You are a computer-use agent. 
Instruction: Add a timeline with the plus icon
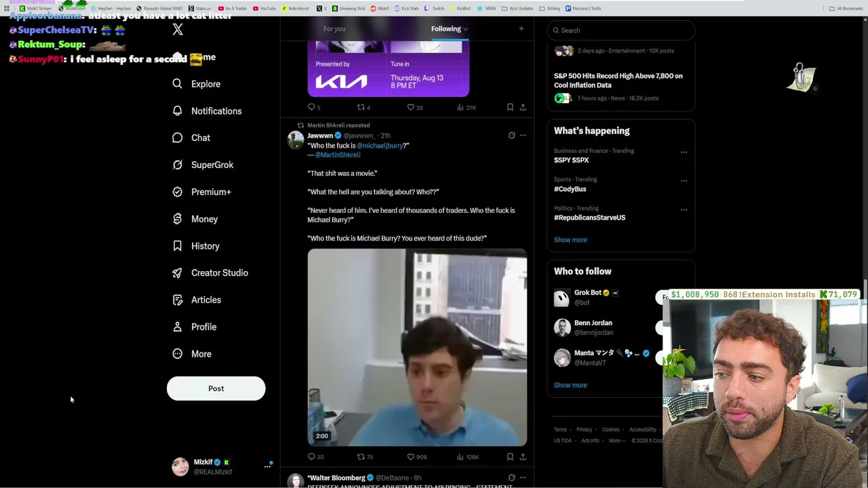pos(521,28)
